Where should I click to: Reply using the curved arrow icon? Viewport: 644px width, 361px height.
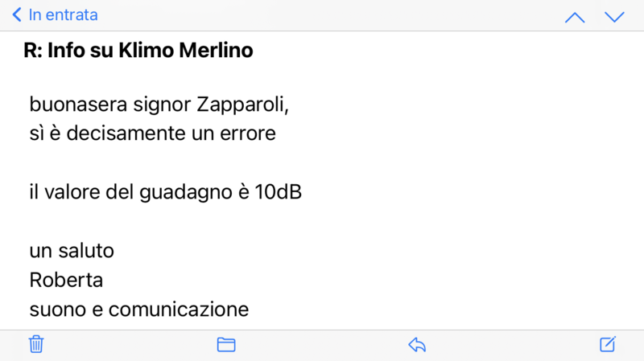point(417,345)
